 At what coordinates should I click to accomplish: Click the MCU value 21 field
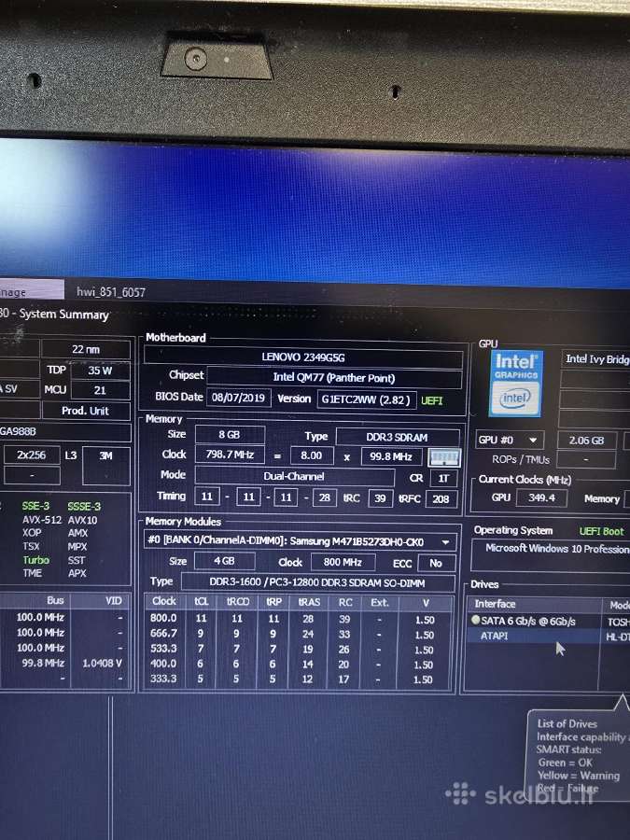(100, 390)
